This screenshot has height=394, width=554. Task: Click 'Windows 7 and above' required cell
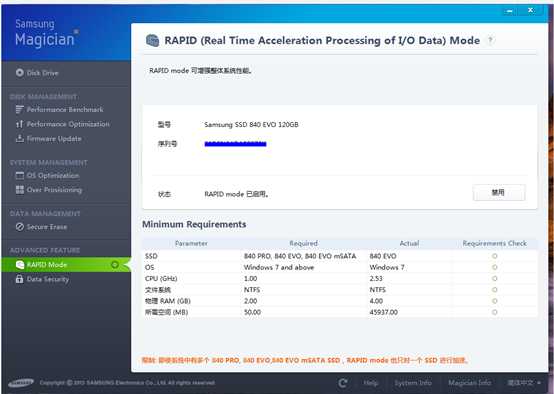(x=279, y=267)
